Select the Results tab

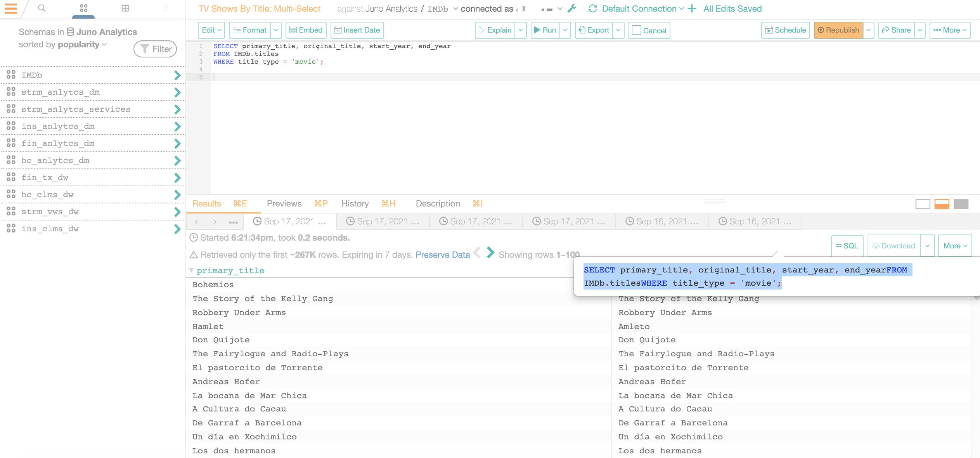pos(206,203)
